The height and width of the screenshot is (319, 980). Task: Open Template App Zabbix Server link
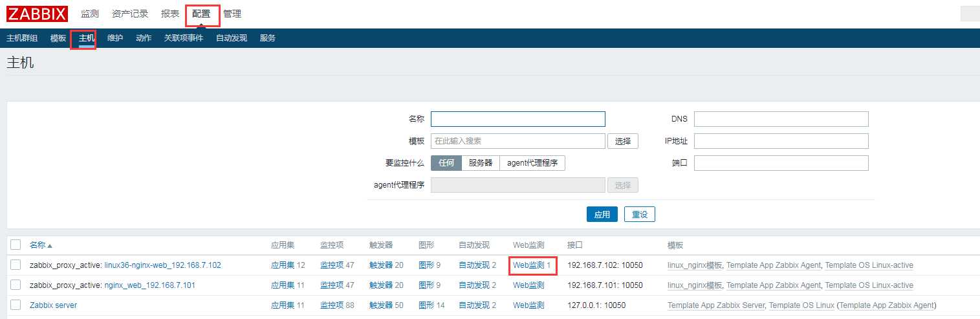click(x=716, y=305)
